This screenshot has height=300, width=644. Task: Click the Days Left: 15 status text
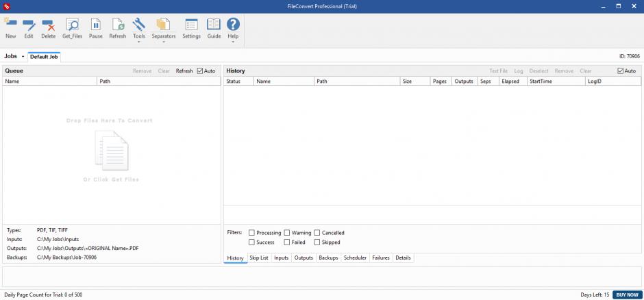[595, 295]
